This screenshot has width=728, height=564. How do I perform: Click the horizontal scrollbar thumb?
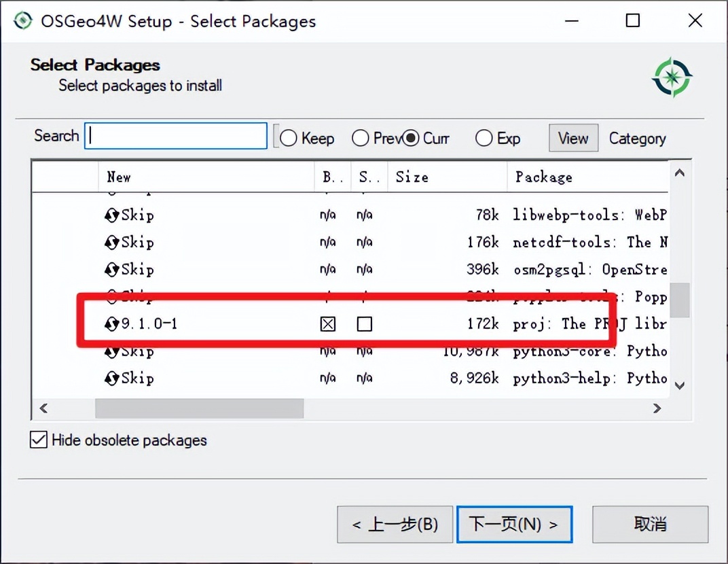point(199,408)
